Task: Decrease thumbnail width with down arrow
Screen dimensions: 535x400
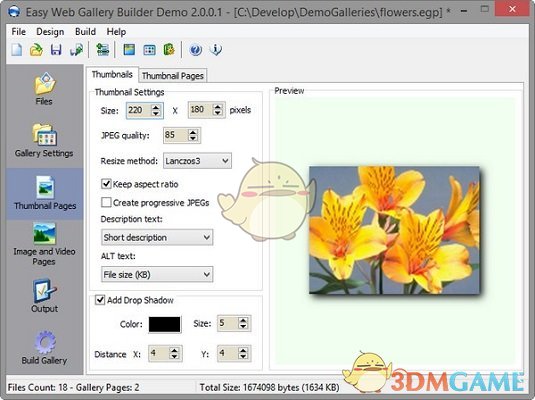Action: [x=156, y=114]
